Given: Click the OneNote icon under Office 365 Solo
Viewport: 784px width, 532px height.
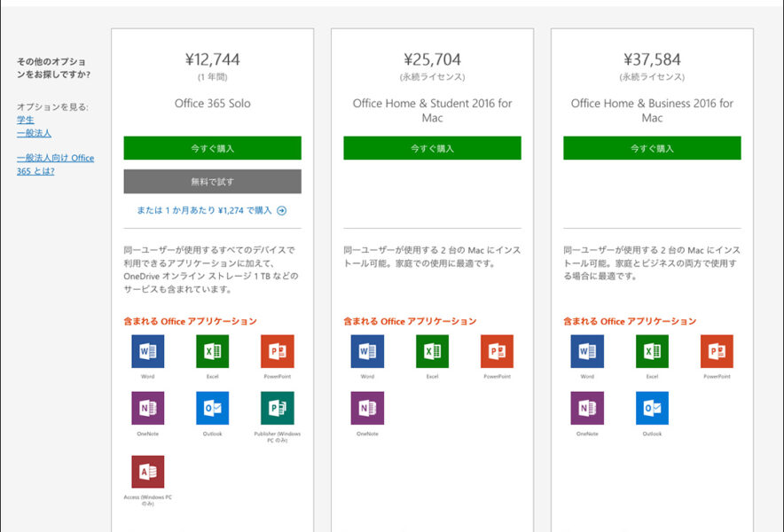Looking at the screenshot, I should (x=147, y=408).
